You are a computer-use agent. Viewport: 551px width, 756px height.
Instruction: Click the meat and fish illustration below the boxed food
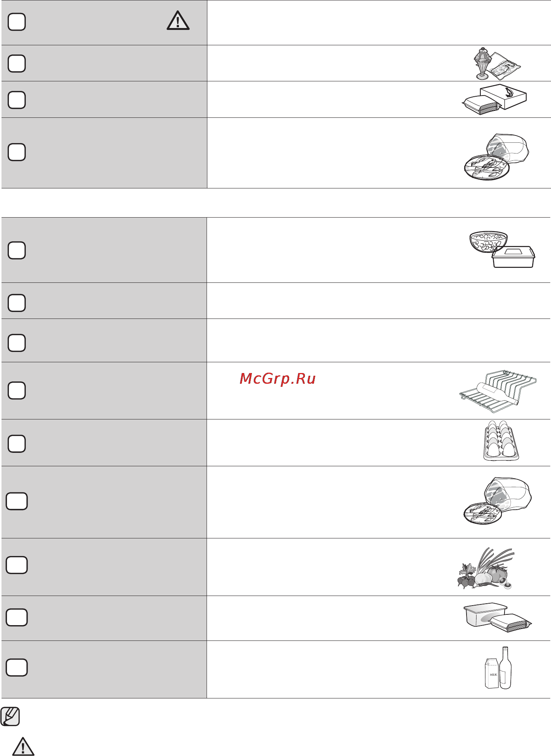point(496,157)
